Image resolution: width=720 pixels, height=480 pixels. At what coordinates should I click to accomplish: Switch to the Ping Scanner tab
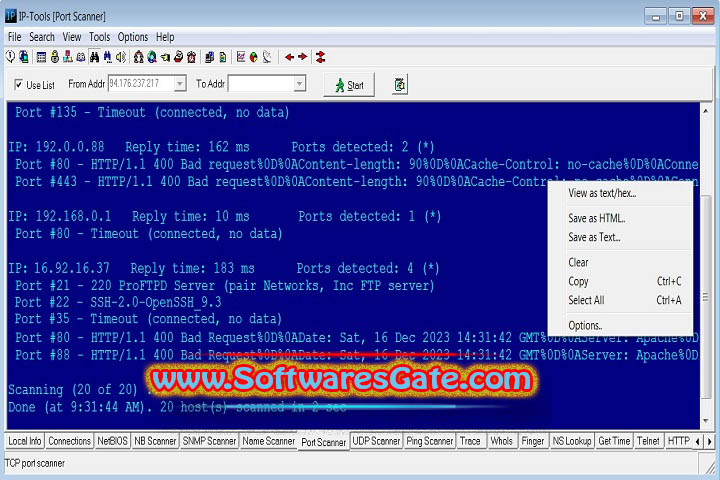(430, 441)
